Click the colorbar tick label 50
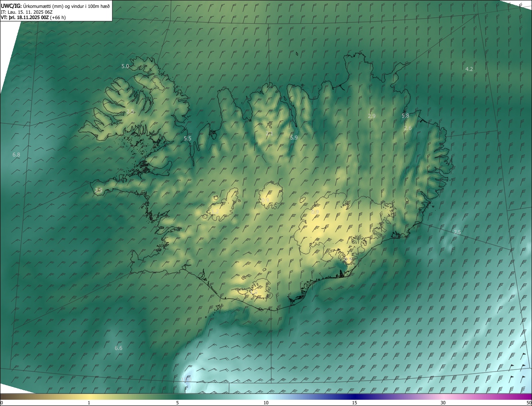The height and width of the screenshot is (406, 532). (529, 403)
